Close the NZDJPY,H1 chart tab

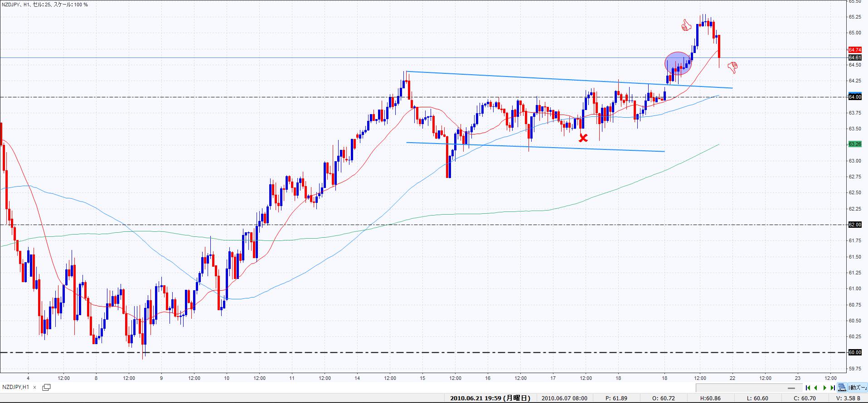click(x=35, y=388)
